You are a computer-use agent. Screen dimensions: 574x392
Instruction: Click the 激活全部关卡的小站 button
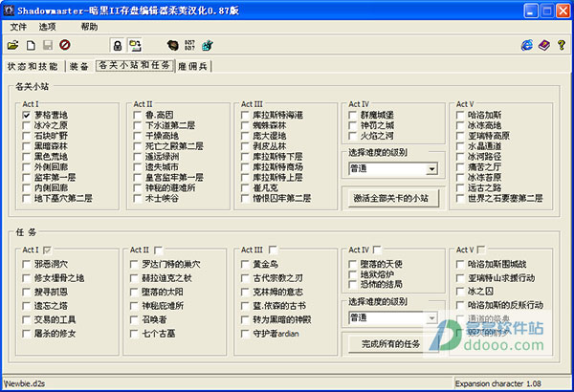point(393,198)
